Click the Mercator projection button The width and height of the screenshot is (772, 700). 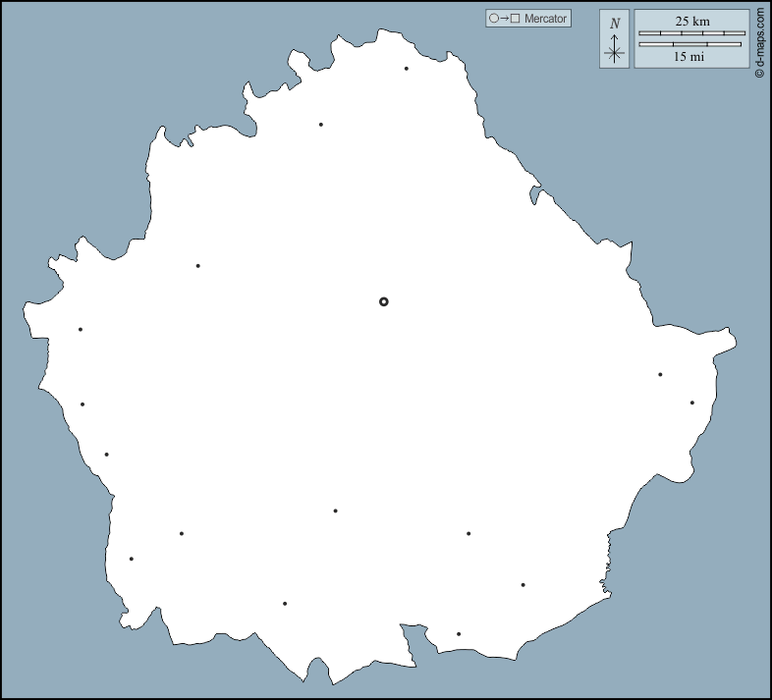click(x=527, y=19)
